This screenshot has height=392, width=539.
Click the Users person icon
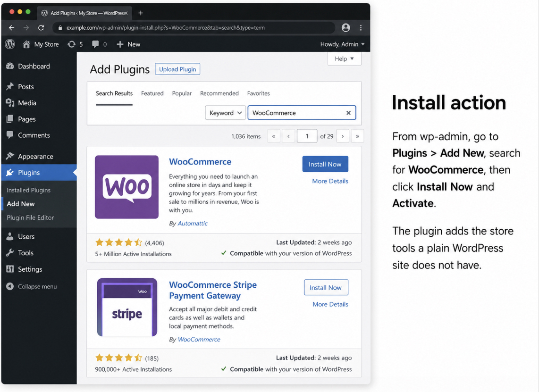pos(10,236)
